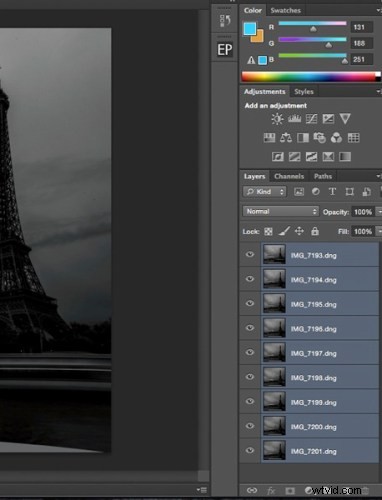Open the Normal blend mode dropdown
The height and width of the screenshot is (500, 382).
tap(281, 211)
